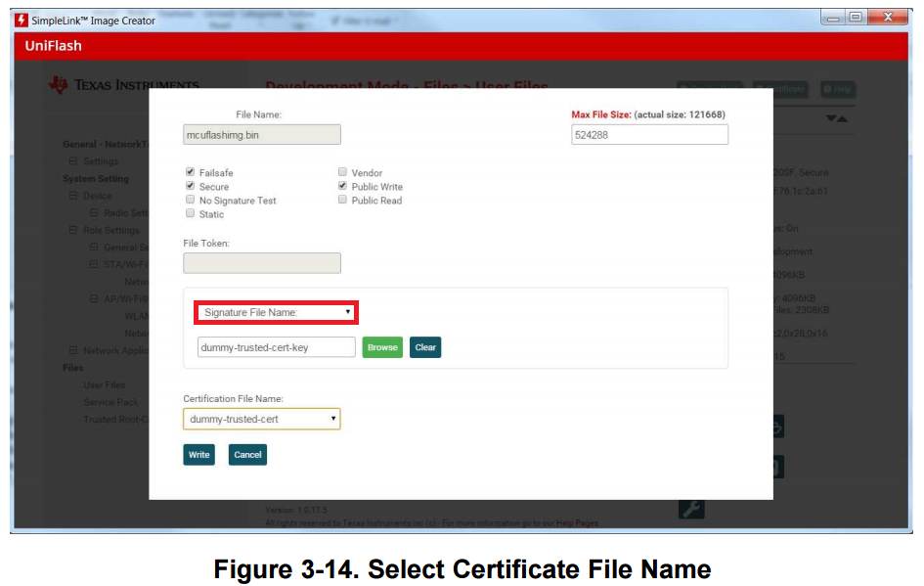
Task: Uncheck the Secure checkbox
Action: [x=190, y=186]
